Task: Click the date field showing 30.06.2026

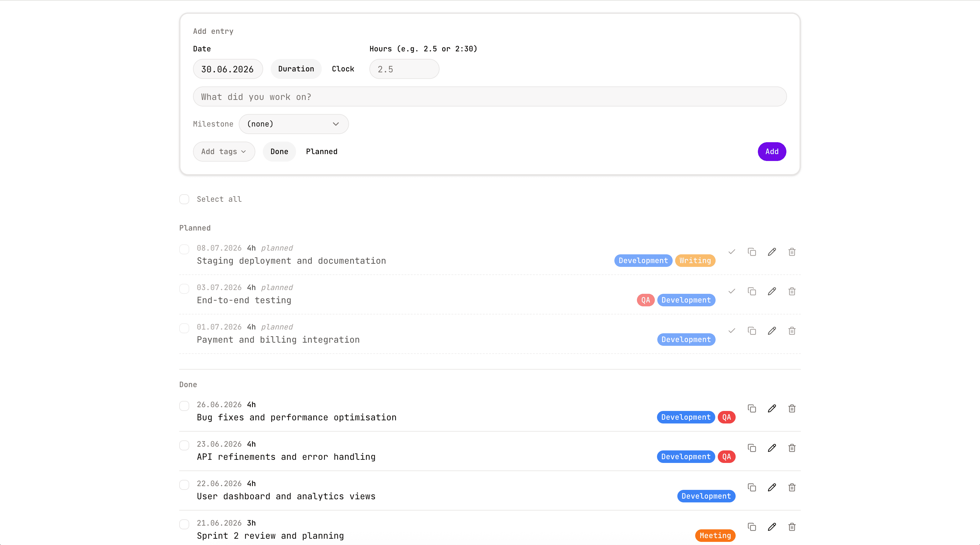Action: [227, 69]
